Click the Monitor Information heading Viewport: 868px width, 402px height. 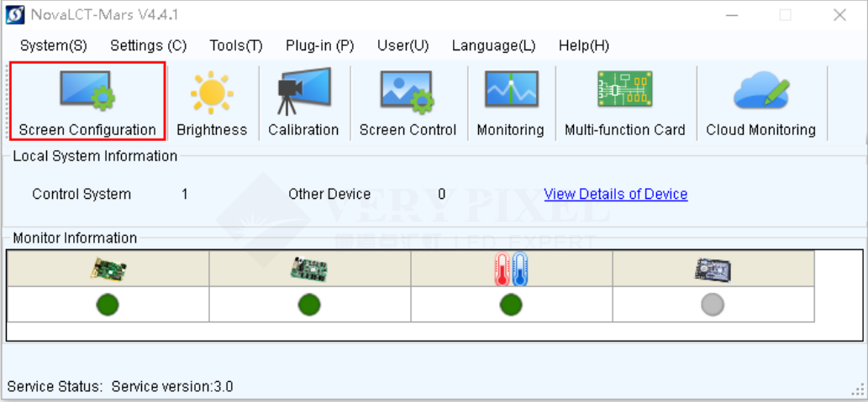point(75,238)
